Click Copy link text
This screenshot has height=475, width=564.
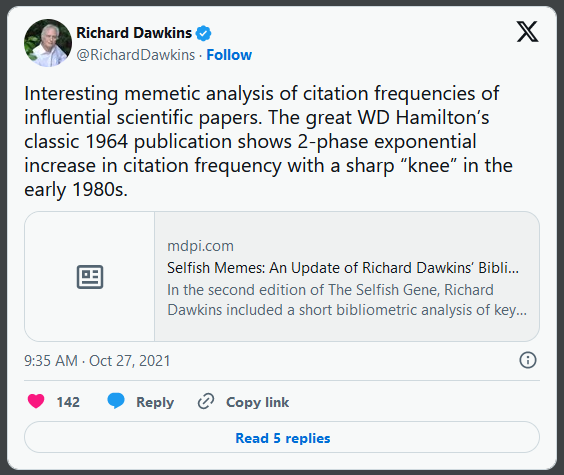pyautogui.click(x=257, y=402)
